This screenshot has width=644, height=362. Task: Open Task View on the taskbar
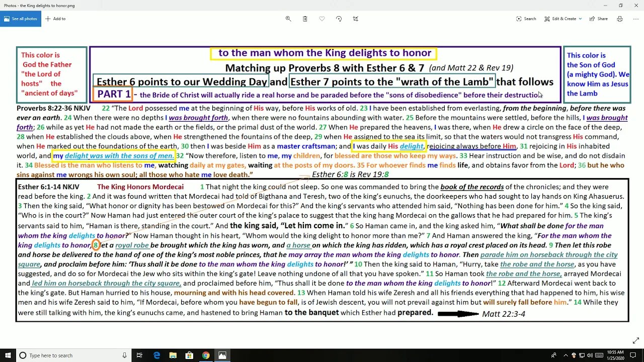tap(140, 355)
